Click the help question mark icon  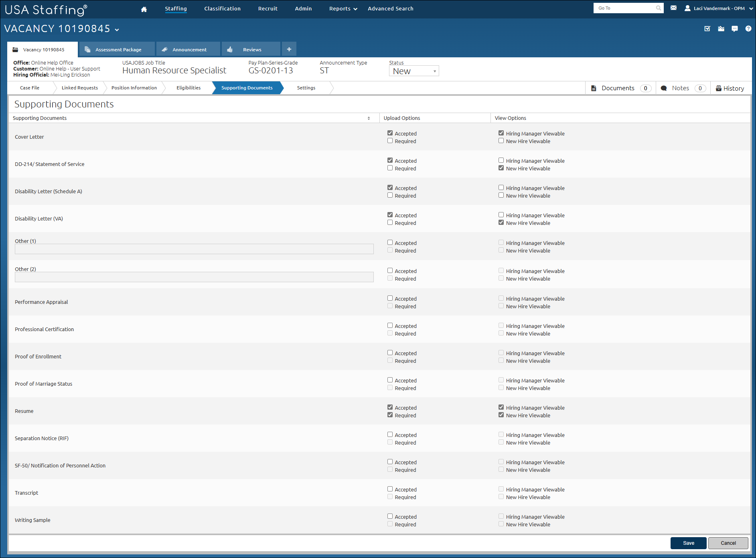tap(748, 29)
